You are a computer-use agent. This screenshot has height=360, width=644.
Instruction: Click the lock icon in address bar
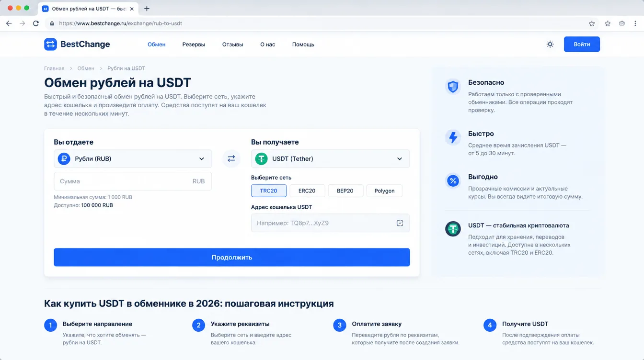coord(52,23)
